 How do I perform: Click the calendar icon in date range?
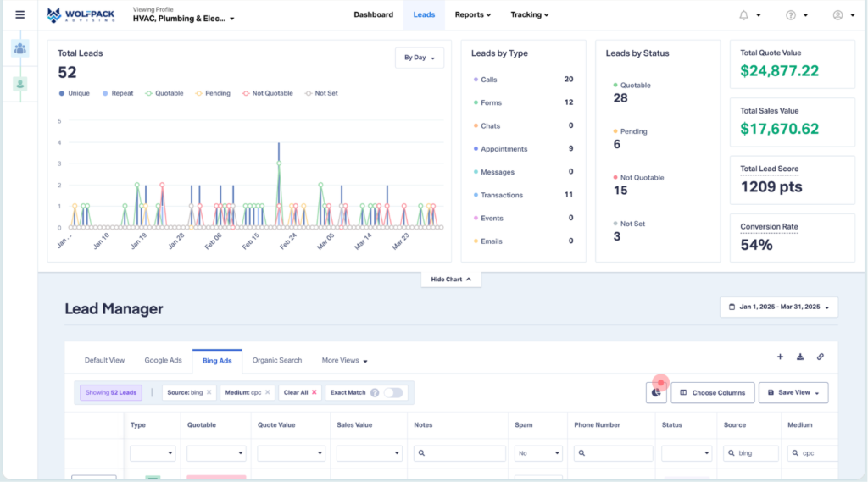[x=732, y=307]
